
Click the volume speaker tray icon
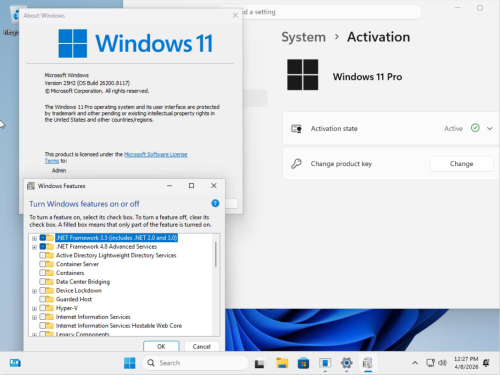pyautogui.click(x=442, y=363)
